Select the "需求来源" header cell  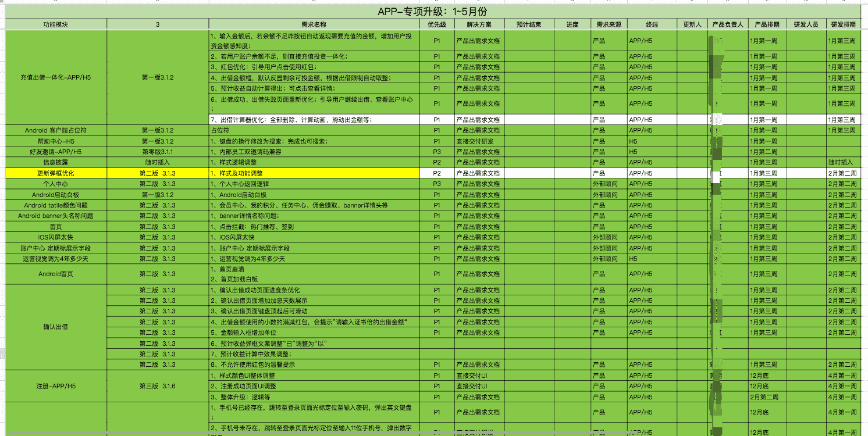tap(609, 24)
